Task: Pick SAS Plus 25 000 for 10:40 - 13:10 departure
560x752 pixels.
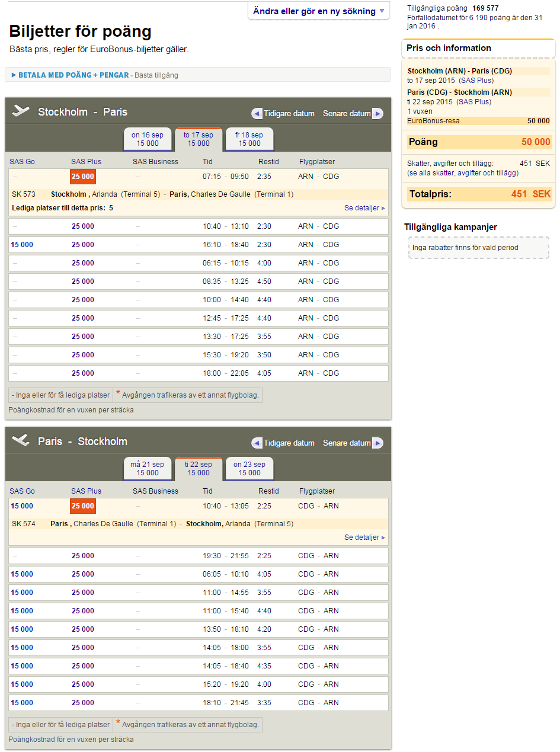Action: coord(83,226)
